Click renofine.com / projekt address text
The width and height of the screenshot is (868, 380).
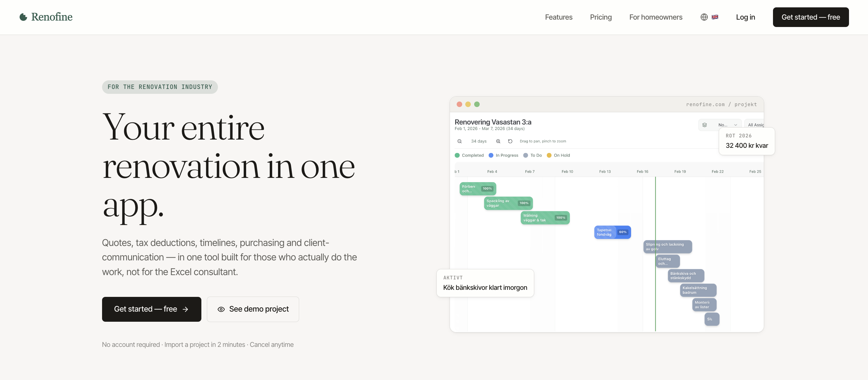coord(721,105)
